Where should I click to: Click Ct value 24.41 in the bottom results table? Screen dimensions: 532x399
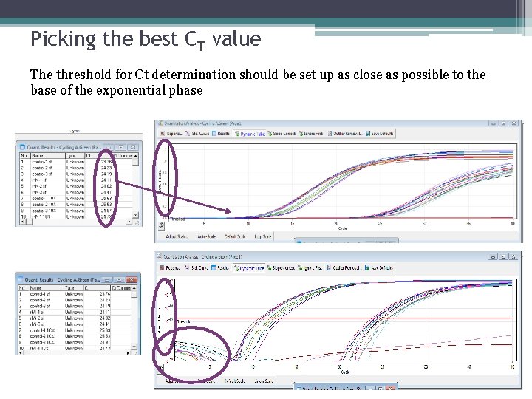(x=105, y=324)
